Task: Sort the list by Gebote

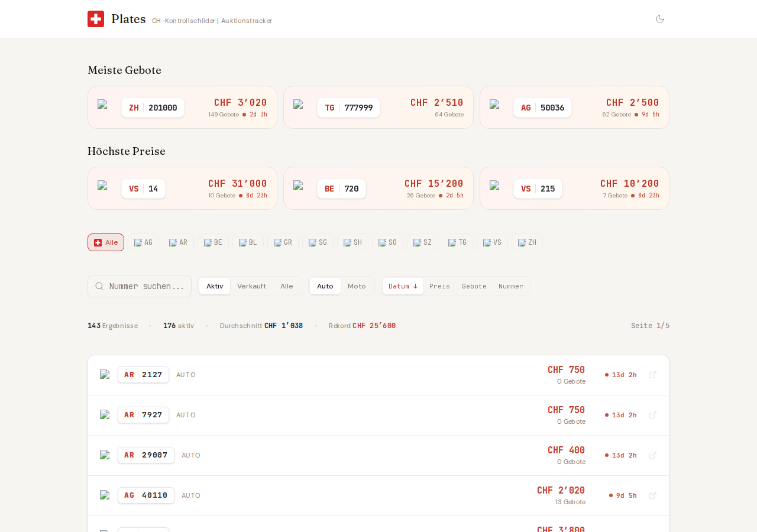Action: (474, 286)
